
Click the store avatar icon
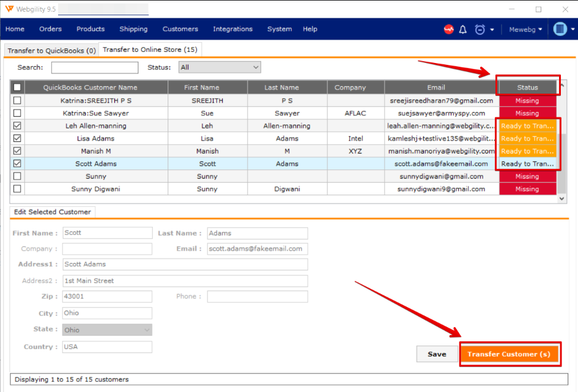(x=560, y=29)
